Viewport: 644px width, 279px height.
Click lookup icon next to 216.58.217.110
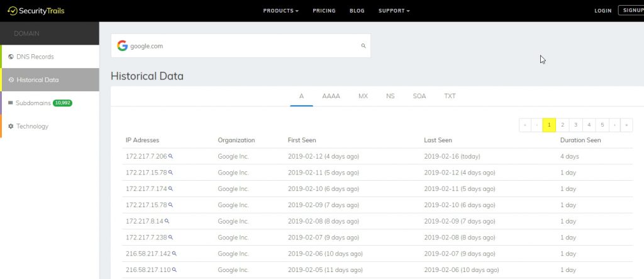point(175,270)
